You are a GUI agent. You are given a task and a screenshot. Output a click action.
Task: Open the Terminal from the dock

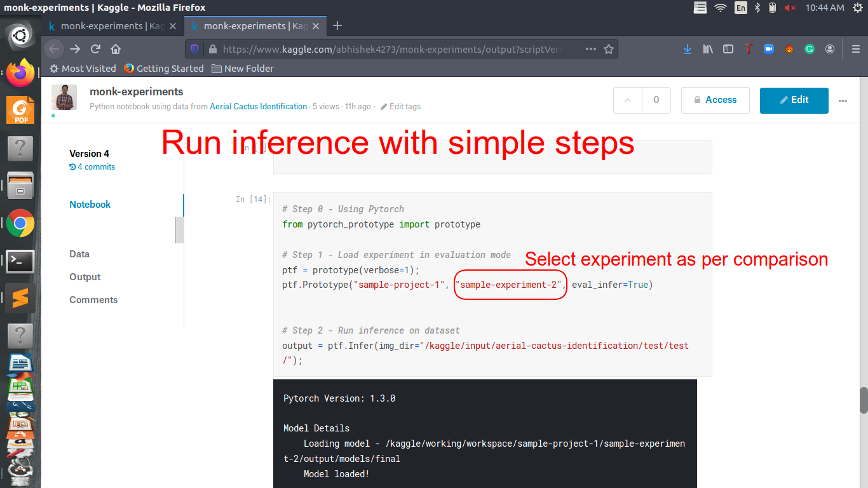[20, 261]
